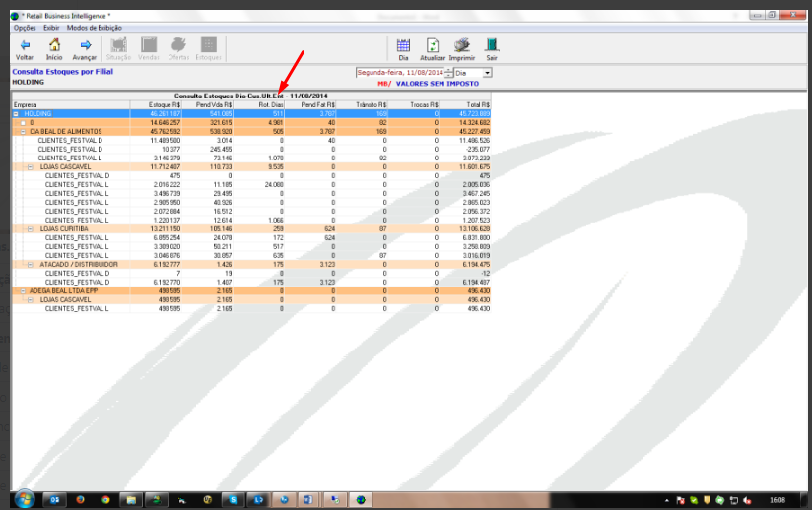
Task: Click the cell value 245.455
Action: pyautogui.click(x=221, y=149)
